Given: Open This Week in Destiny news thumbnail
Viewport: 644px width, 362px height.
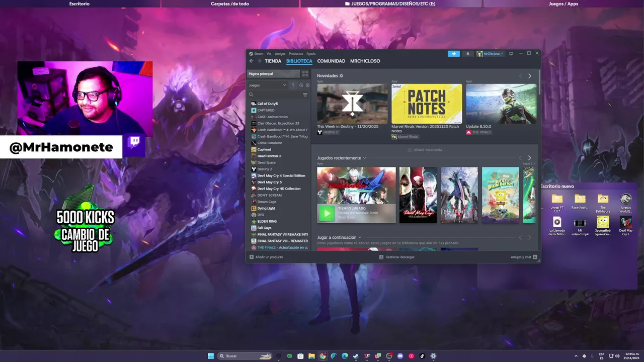Looking at the screenshot, I should tap(352, 104).
